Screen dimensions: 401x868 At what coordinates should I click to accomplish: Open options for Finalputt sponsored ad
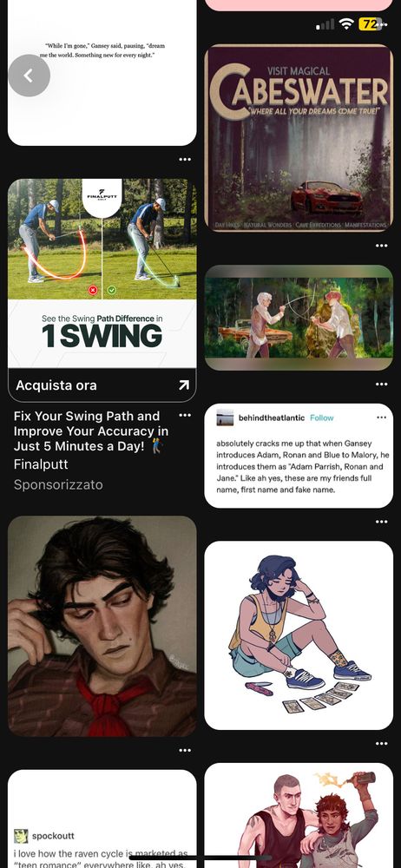[185, 415]
